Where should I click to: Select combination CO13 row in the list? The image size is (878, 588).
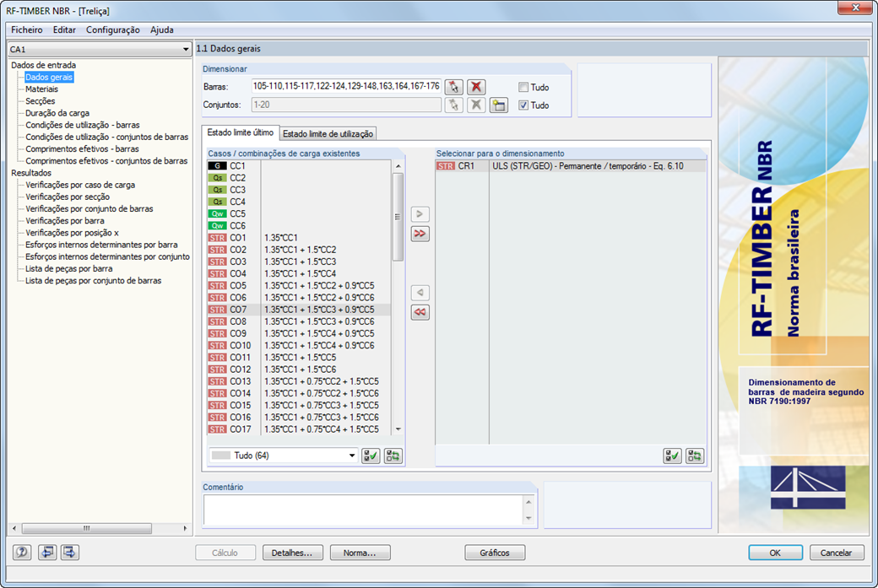pyautogui.click(x=299, y=381)
